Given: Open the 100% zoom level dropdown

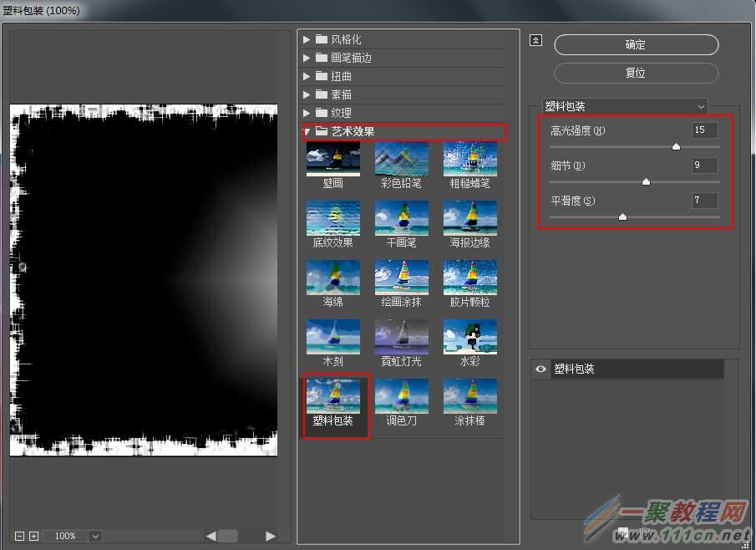Looking at the screenshot, I should tap(95, 536).
